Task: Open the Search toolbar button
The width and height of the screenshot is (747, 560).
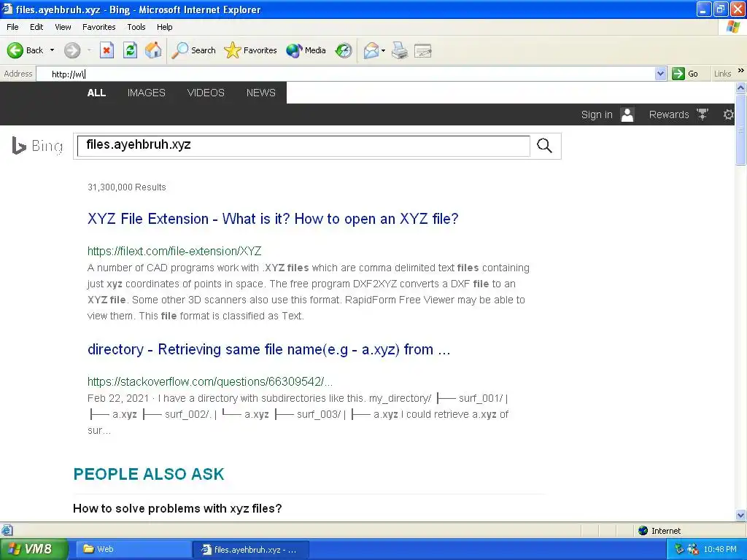Action: click(193, 50)
